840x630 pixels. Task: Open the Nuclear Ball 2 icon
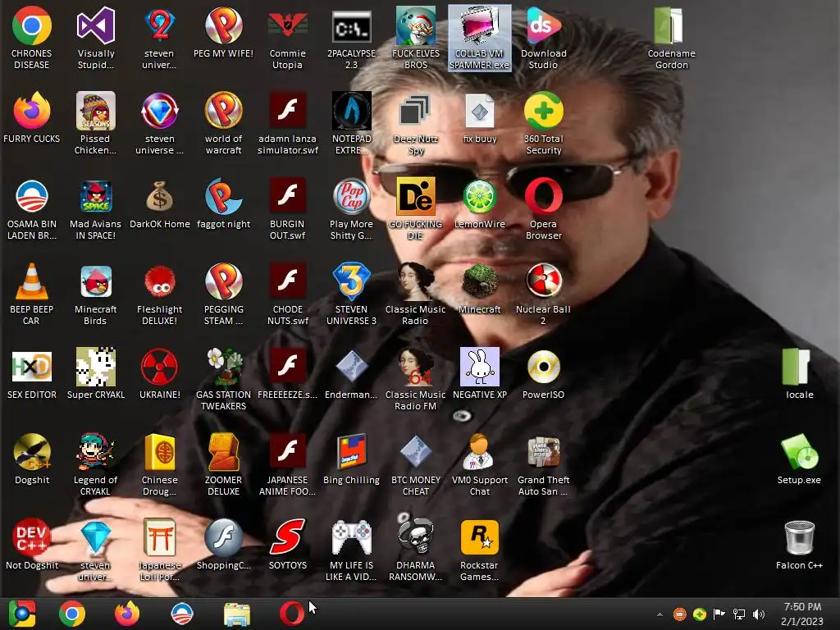(544, 281)
